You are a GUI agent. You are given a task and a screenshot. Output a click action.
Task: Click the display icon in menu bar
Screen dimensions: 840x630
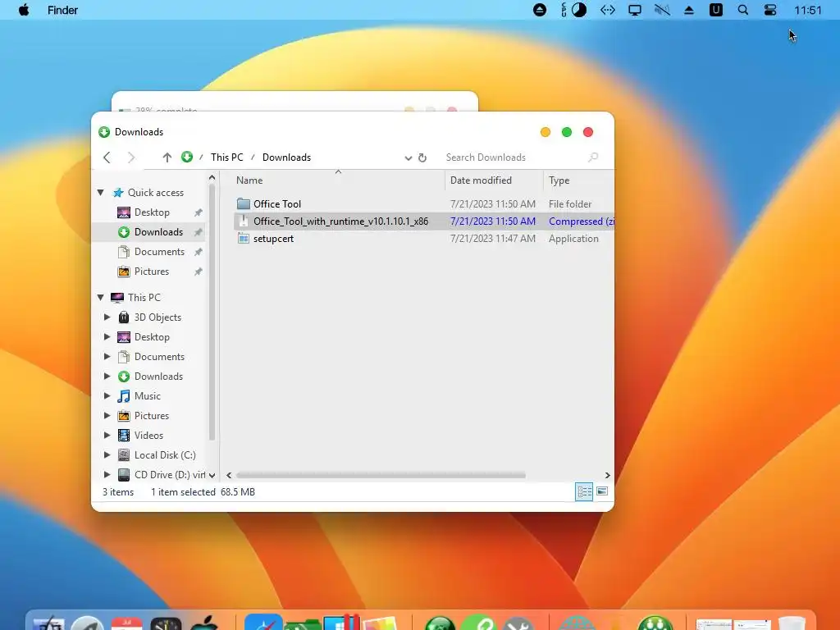[635, 10]
